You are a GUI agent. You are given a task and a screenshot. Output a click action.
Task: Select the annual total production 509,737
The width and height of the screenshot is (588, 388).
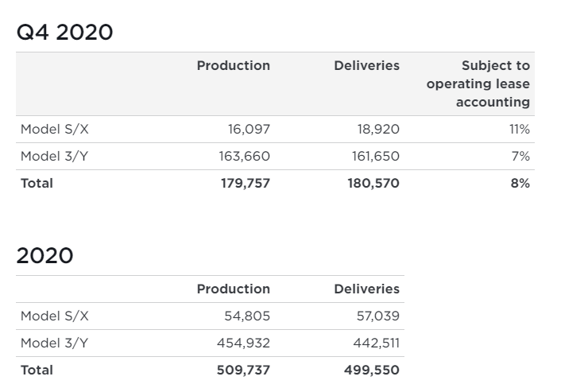click(x=243, y=370)
